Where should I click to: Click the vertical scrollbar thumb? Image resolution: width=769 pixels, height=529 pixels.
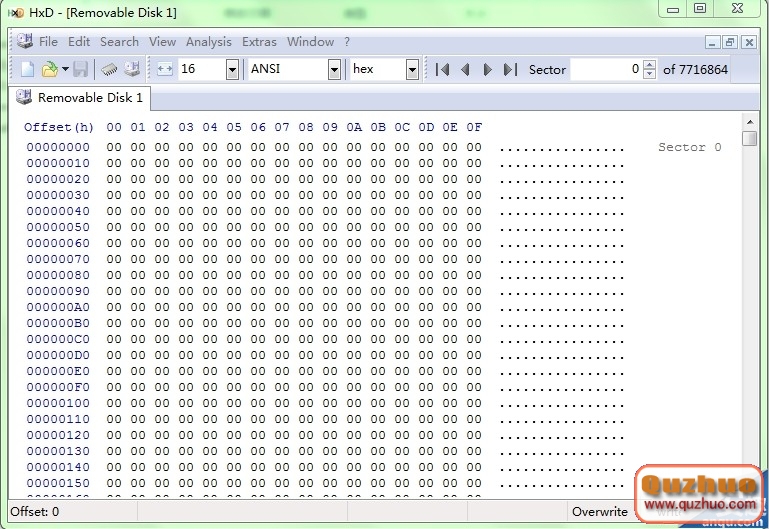(749, 138)
